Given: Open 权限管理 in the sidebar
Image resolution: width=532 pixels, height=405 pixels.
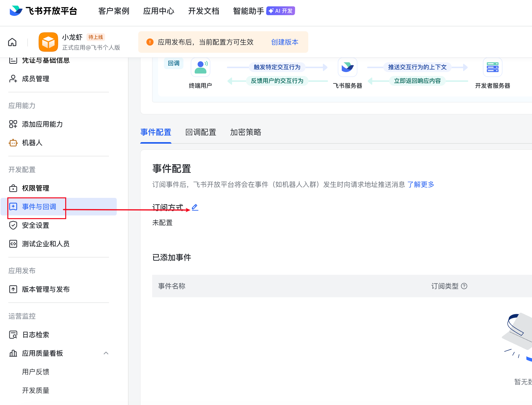Looking at the screenshot, I should click(x=35, y=188).
